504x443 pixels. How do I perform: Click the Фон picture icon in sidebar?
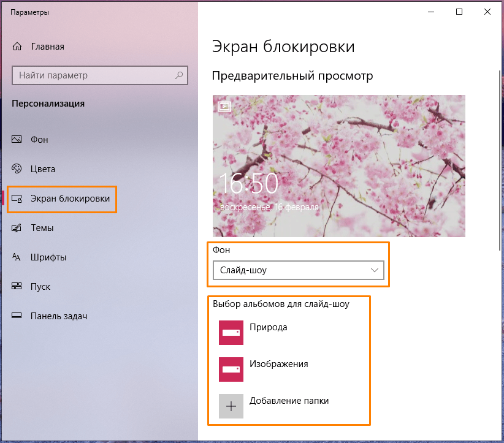[x=17, y=140]
